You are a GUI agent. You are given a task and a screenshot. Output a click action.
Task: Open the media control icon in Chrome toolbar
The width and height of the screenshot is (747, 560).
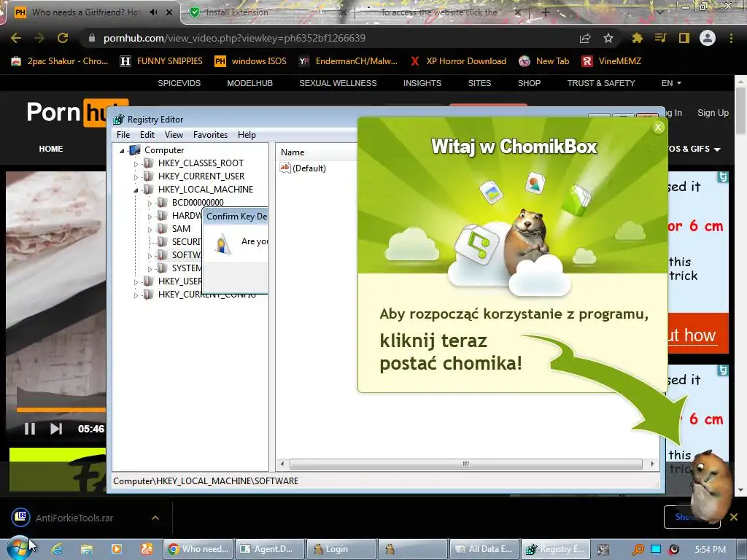(660, 38)
